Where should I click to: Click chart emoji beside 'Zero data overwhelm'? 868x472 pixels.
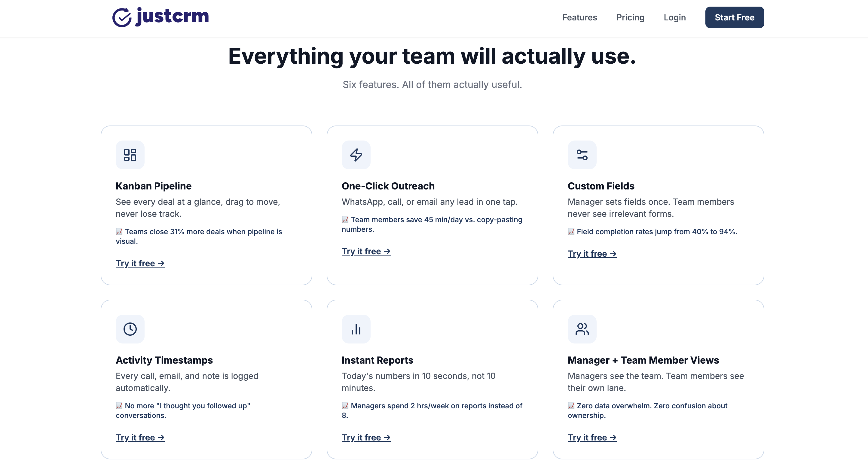(571, 406)
